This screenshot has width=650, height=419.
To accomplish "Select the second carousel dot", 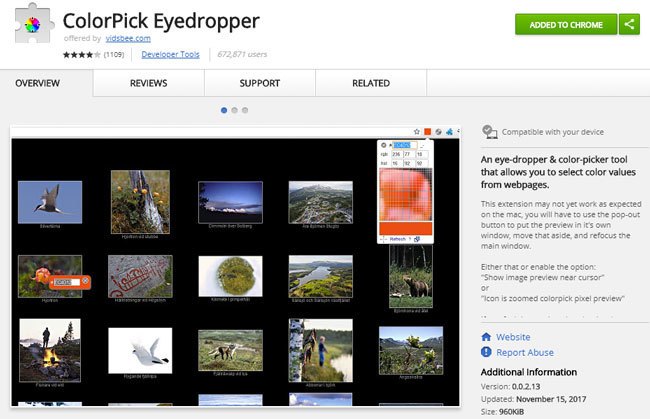I will [235, 110].
